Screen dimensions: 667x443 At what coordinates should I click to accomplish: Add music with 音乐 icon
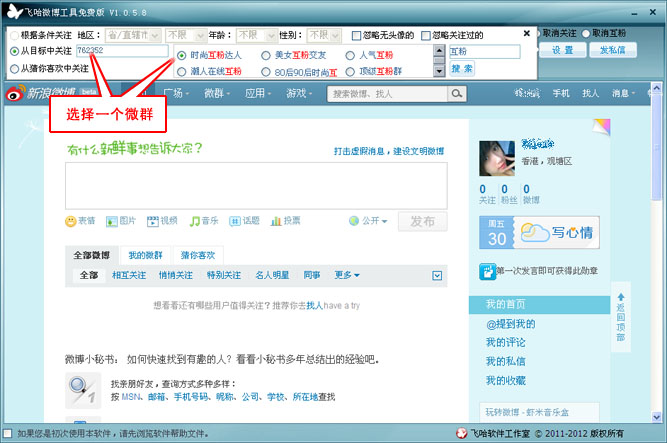(195, 221)
